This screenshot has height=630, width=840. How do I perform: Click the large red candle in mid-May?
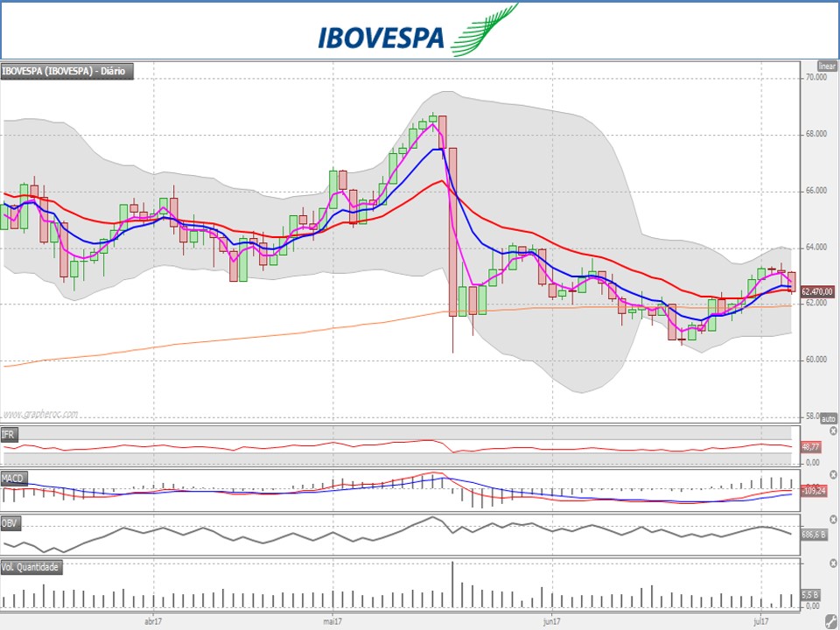point(452,232)
